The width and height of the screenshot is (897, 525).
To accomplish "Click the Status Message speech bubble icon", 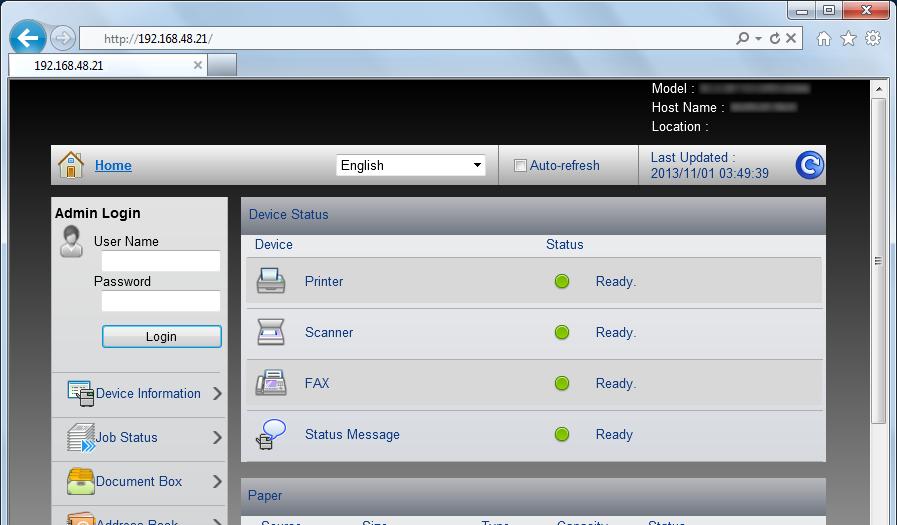I will [271, 434].
